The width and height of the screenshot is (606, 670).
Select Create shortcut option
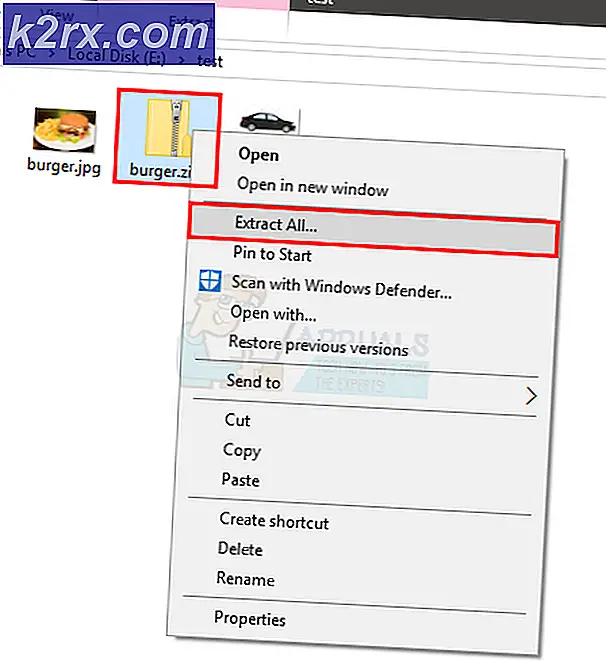tap(274, 521)
